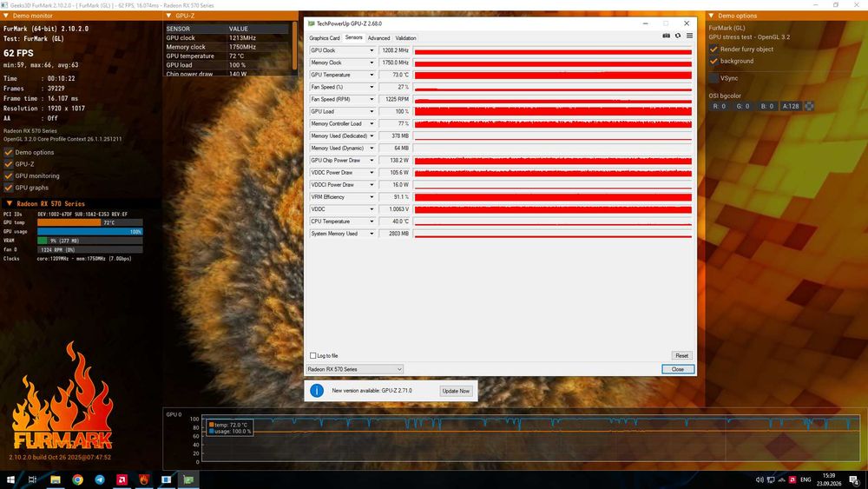
Task: Click the A:128 alpha field
Action: (x=791, y=106)
